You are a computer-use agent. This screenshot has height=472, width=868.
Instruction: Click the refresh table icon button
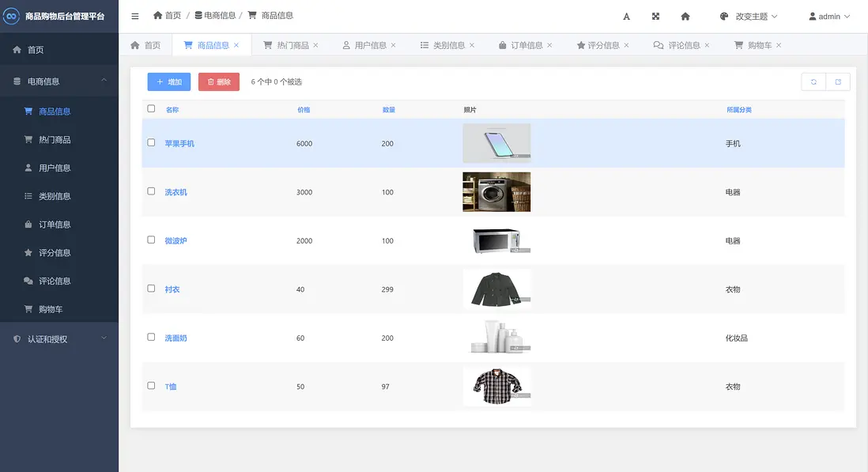[x=813, y=81]
